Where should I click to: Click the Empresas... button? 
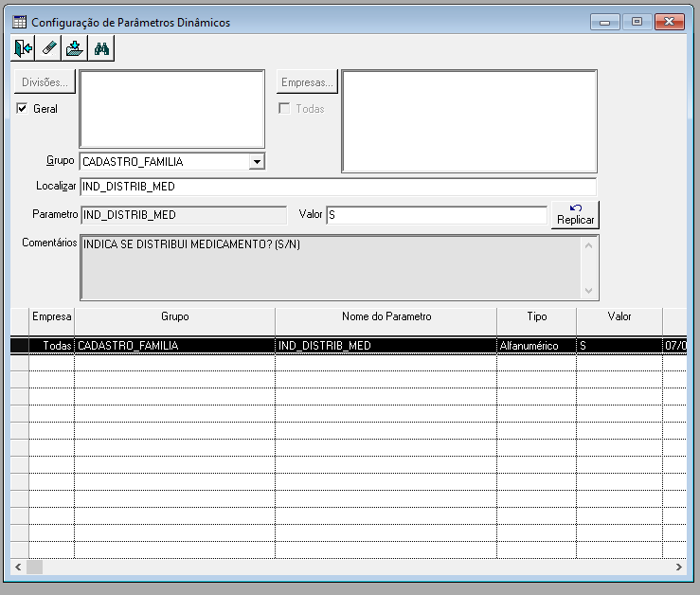click(x=307, y=82)
